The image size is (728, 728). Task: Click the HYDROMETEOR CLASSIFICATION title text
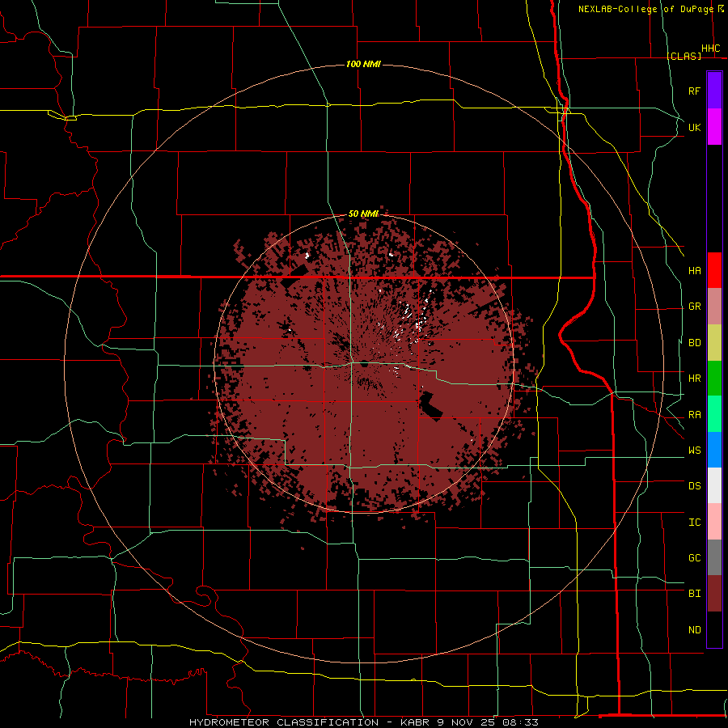(x=284, y=722)
